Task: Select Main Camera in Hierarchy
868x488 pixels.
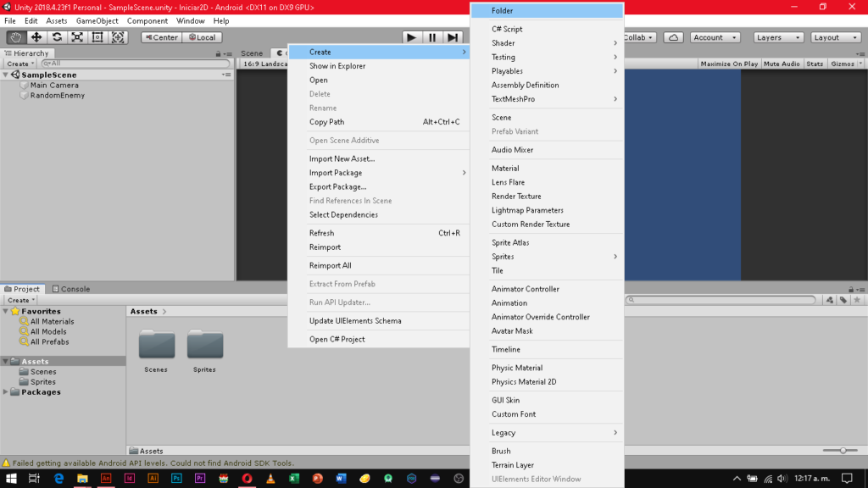Action: [x=54, y=86]
